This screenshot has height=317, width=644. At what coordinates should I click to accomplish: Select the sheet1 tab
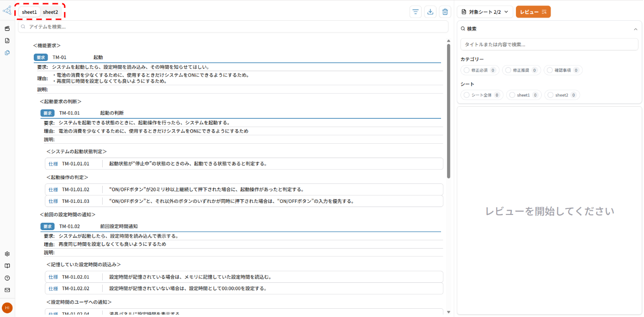pos(29,12)
